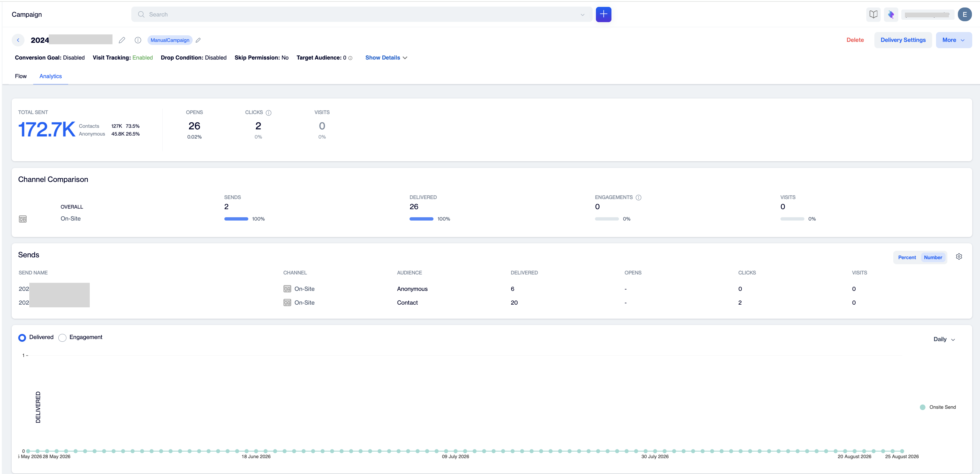Switch to the Flow tab
Screen dimensions: 980x474
coord(21,76)
